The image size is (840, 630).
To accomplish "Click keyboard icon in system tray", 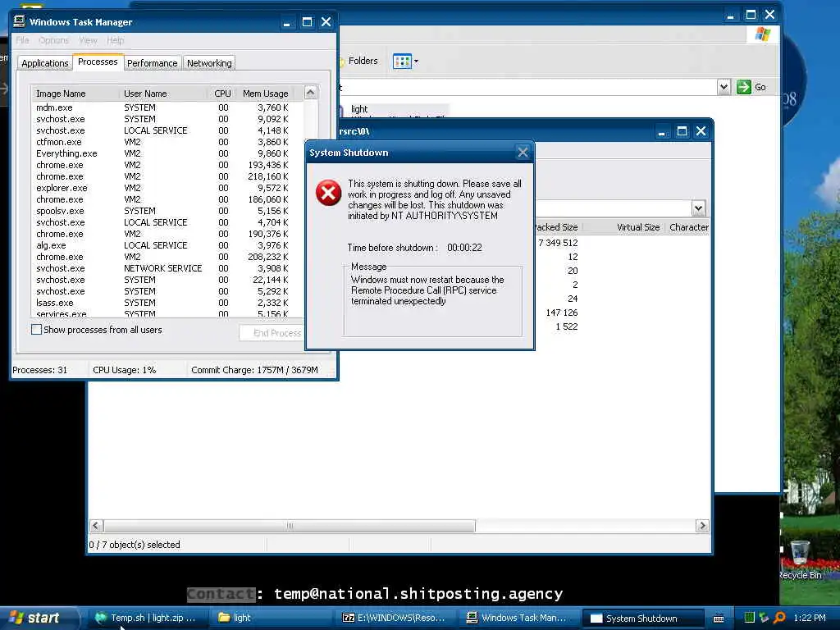I will [719, 619].
